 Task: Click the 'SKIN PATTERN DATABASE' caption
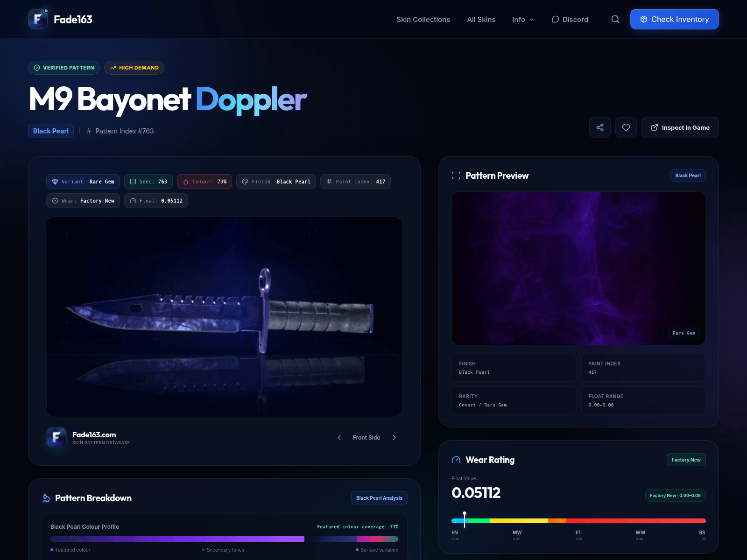coord(101,443)
